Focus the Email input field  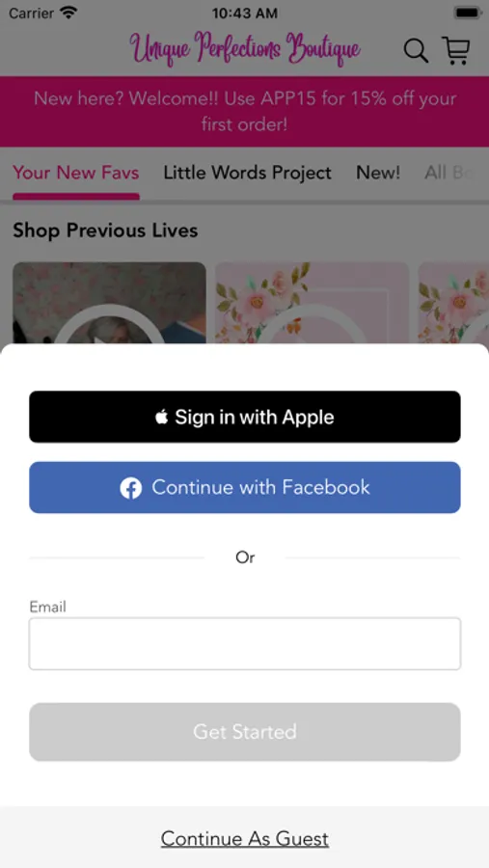pyautogui.click(x=245, y=644)
